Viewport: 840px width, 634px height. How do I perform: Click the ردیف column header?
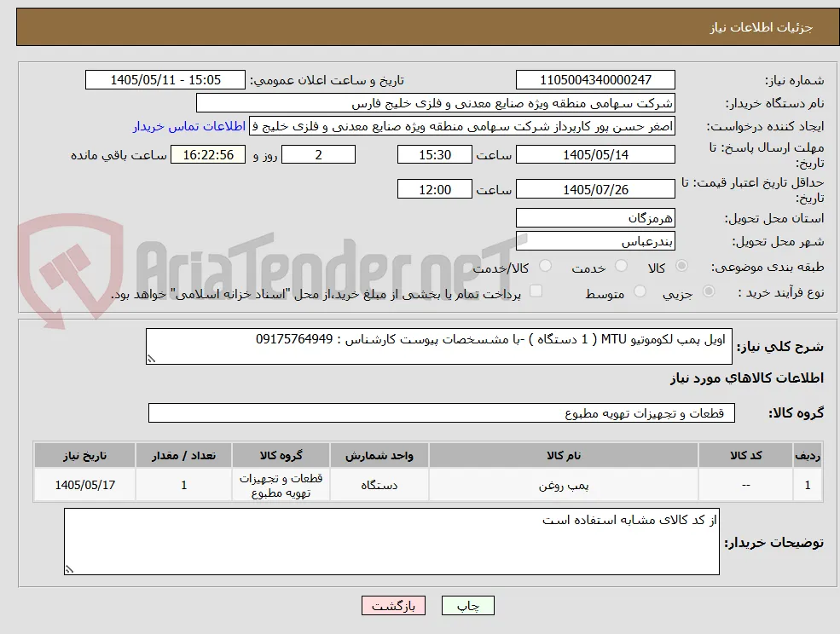808,455
